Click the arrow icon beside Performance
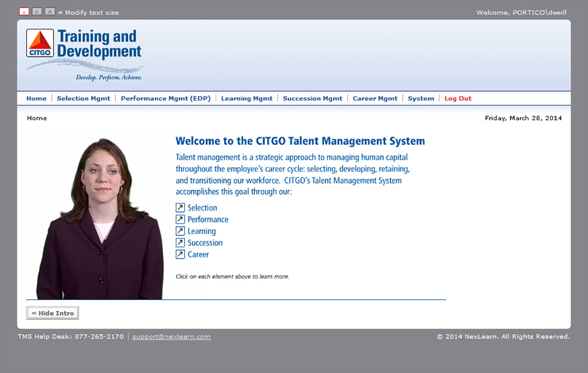Screen dimensions: 588x373 click(x=180, y=219)
